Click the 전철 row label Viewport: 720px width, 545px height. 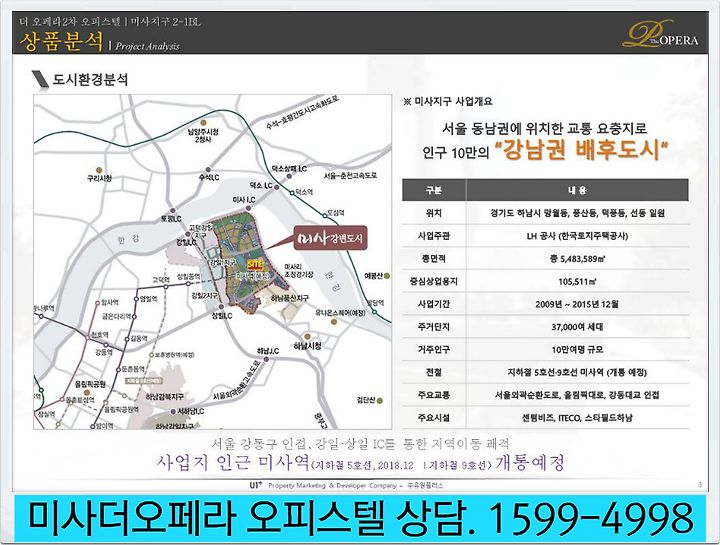(434, 372)
